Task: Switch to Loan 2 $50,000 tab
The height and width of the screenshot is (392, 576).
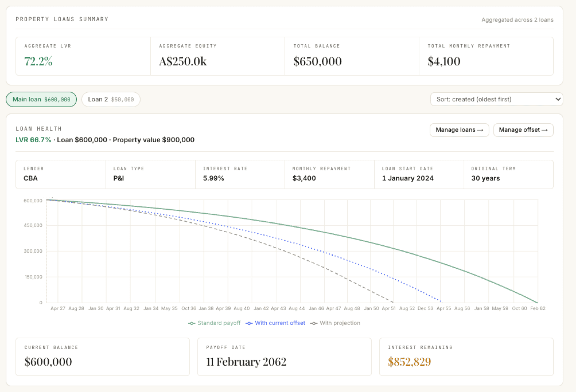Action: coord(111,99)
